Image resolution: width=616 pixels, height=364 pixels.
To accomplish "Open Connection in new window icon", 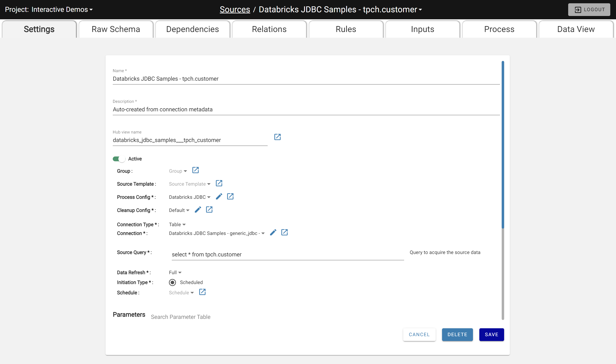I will [x=284, y=233].
